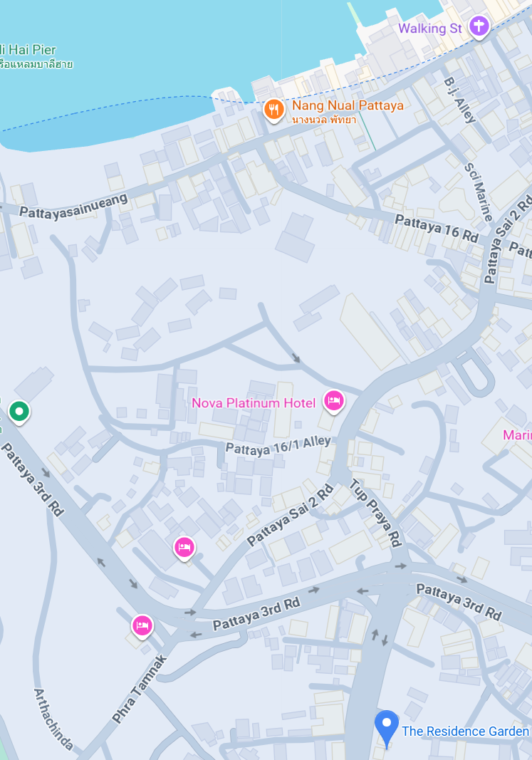Select the Nang Nual Pattaya label
This screenshot has width=532, height=760.
[x=348, y=112]
